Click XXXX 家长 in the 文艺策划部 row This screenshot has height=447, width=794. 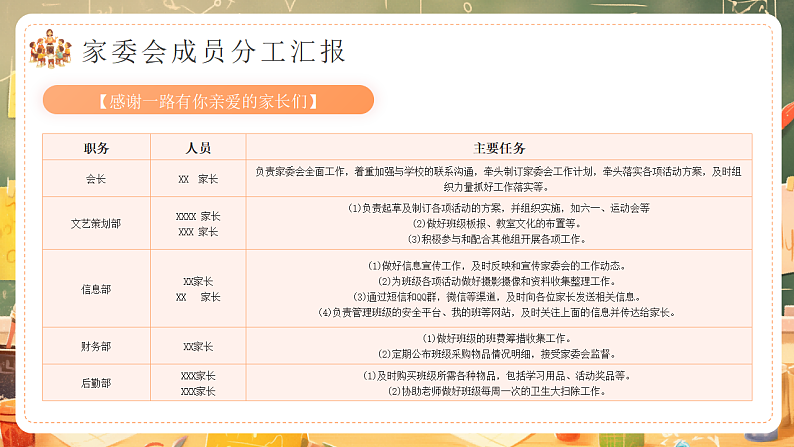click(198, 216)
